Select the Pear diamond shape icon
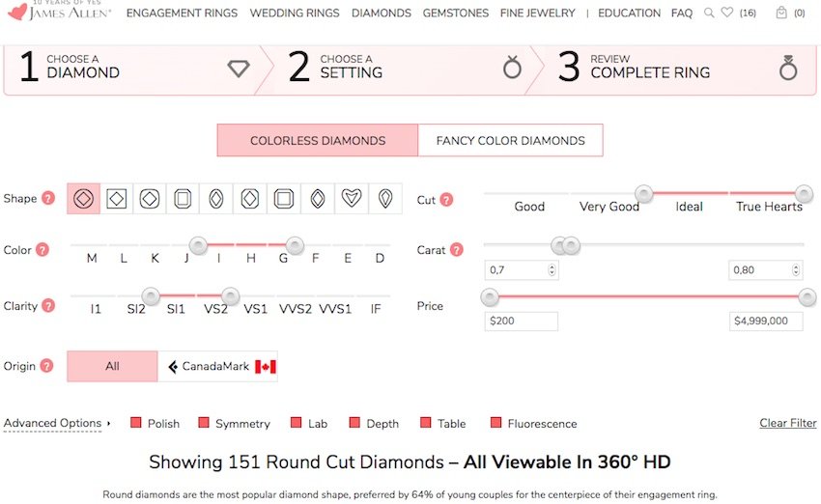 pos(385,199)
